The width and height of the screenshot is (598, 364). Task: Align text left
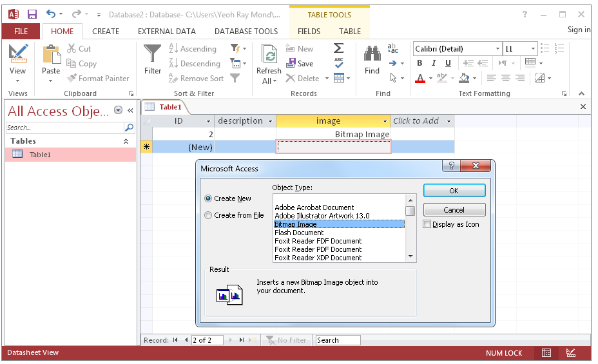(491, 78)
